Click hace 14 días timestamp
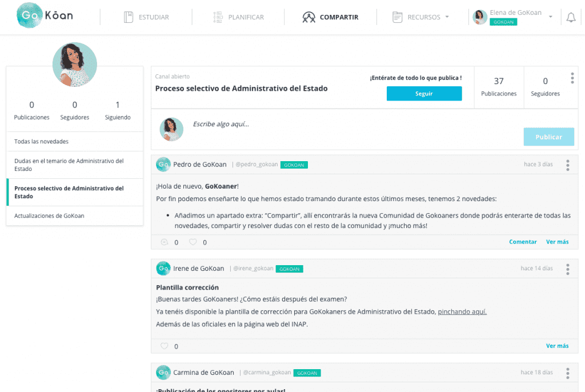585x392 pixels. coord(536,269)
